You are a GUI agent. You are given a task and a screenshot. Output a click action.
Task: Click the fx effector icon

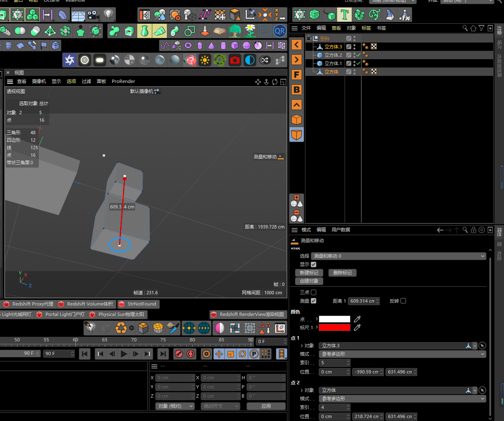pyautogui.click(x=405, y=15)
